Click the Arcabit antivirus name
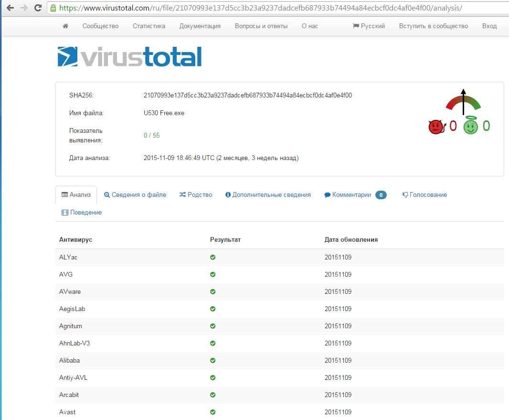Image resolution: width=509 pixels, height=420 pixels. coord(69,395)
